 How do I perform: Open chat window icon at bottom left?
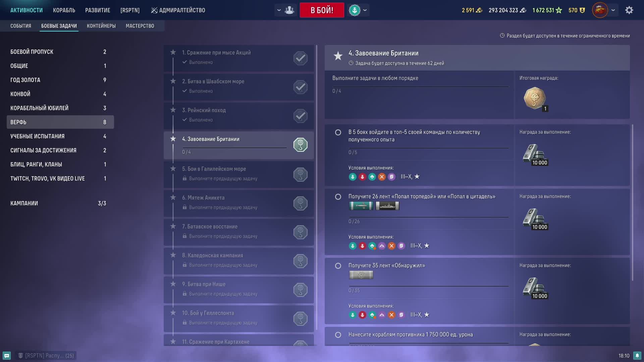point(7,356)
